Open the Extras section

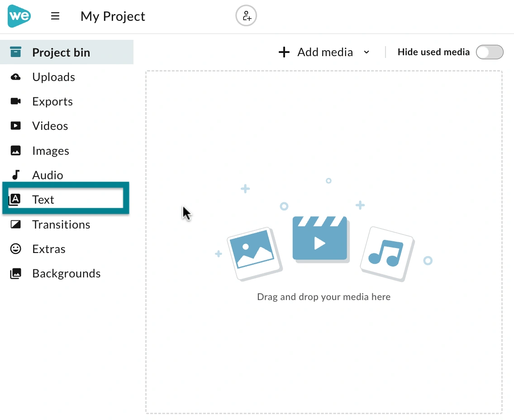67,249
